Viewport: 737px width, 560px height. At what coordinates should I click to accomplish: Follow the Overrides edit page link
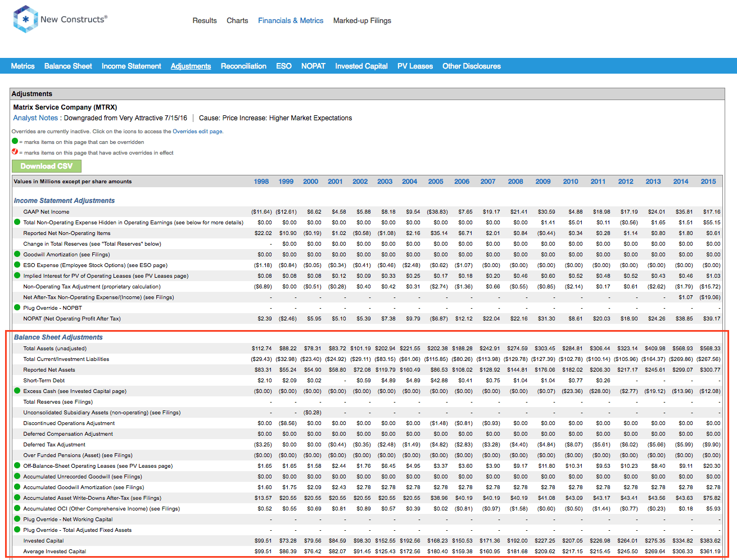tap(197, 132)
